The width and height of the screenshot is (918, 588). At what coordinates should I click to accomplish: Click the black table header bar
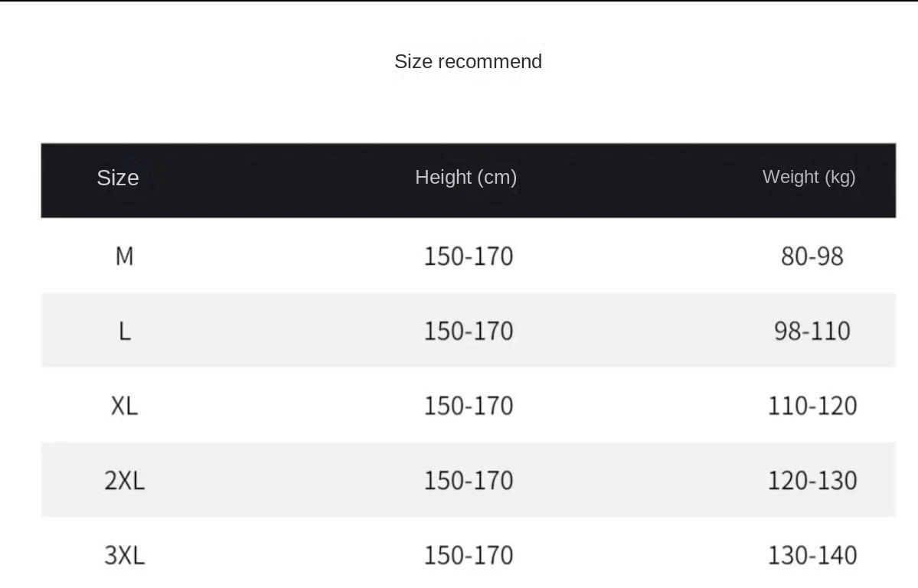pyautogui.click(x=291, y=180)
